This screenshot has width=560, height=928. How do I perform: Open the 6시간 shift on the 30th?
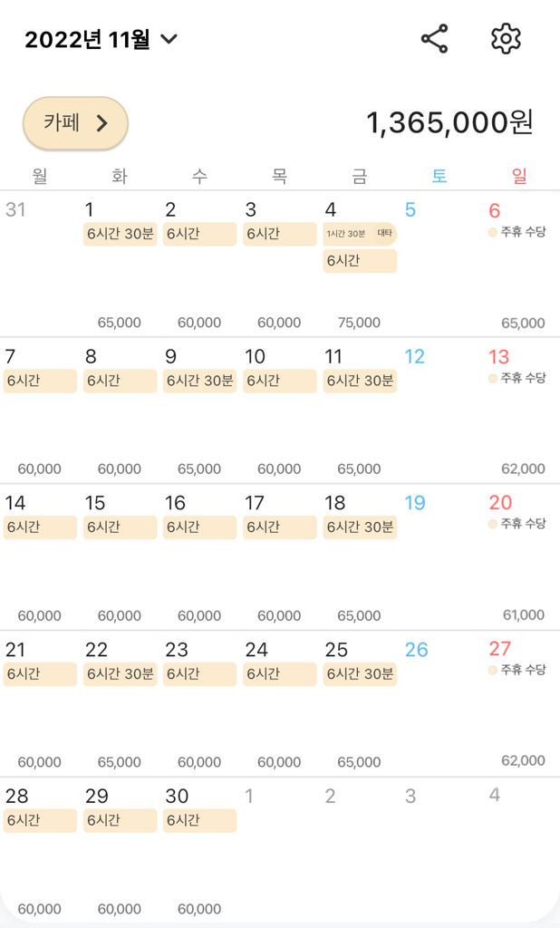pyautogui.click(x=199, y=820)
